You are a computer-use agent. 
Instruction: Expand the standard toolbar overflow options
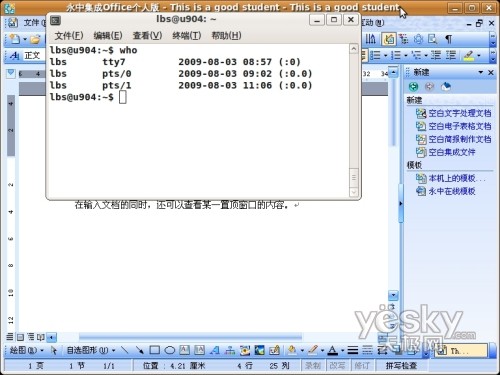493,39
